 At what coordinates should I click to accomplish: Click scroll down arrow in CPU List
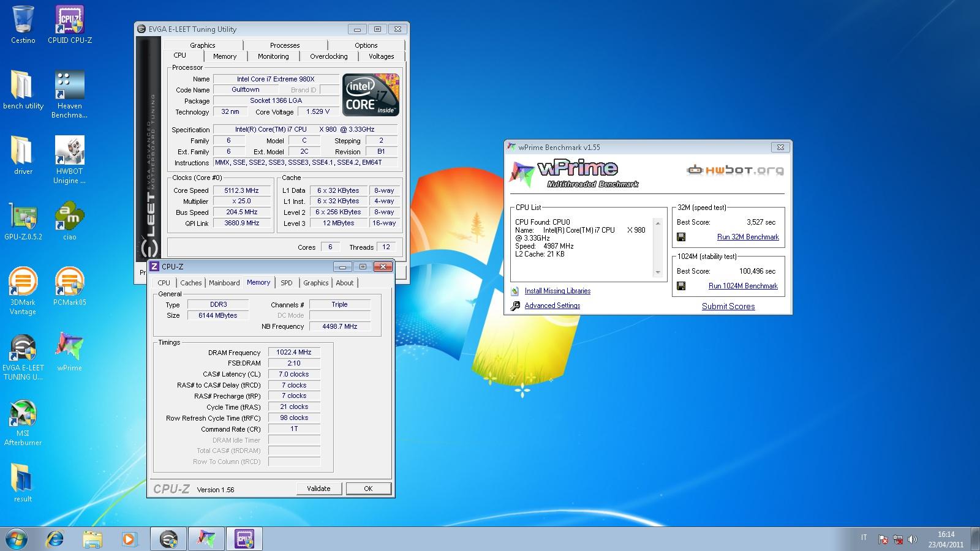tap(658, 272)
